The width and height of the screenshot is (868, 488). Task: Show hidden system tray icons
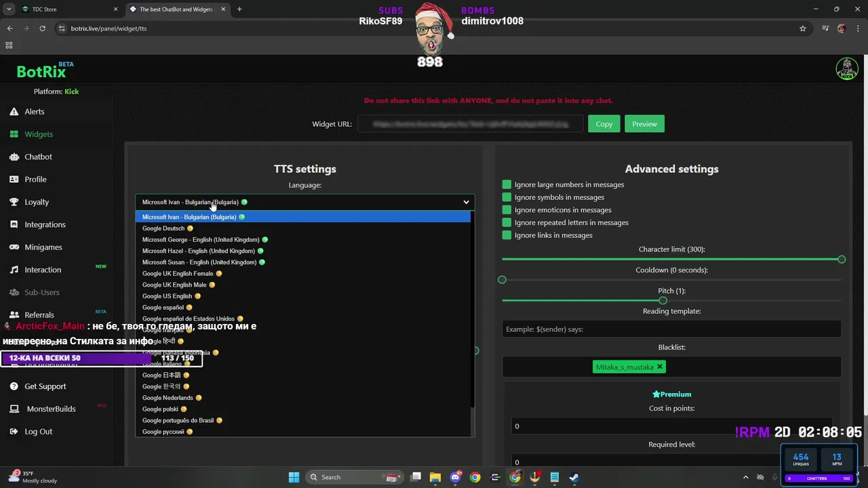click(x=746, y=477)
